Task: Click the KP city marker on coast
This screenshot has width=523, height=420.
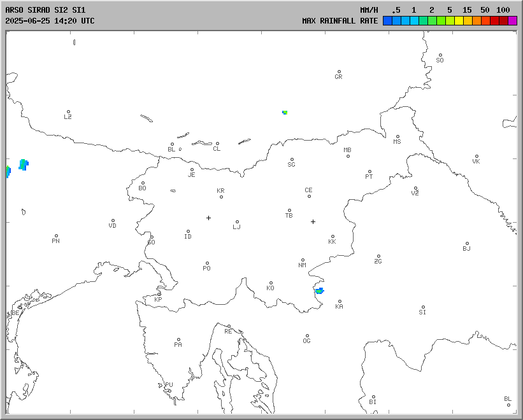Action: (x=159, y=294)
